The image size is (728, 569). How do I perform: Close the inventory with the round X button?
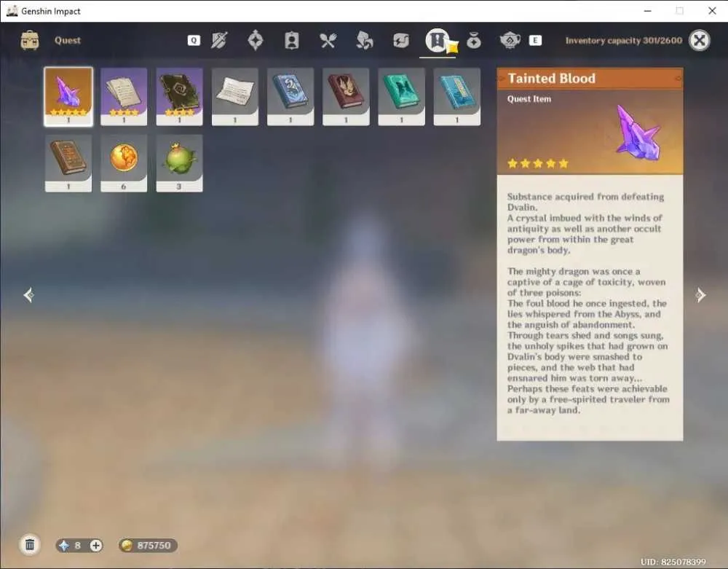coord(699,40)
